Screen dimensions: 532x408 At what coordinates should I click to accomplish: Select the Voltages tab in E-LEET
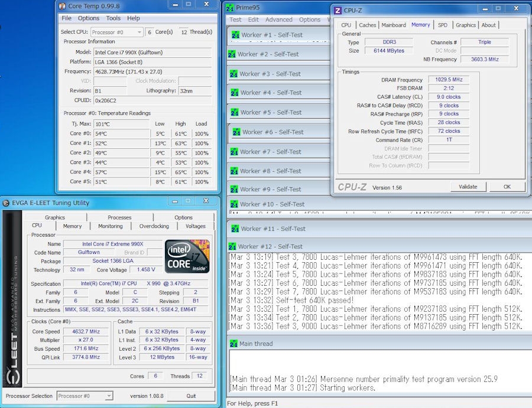click(196, 226)
